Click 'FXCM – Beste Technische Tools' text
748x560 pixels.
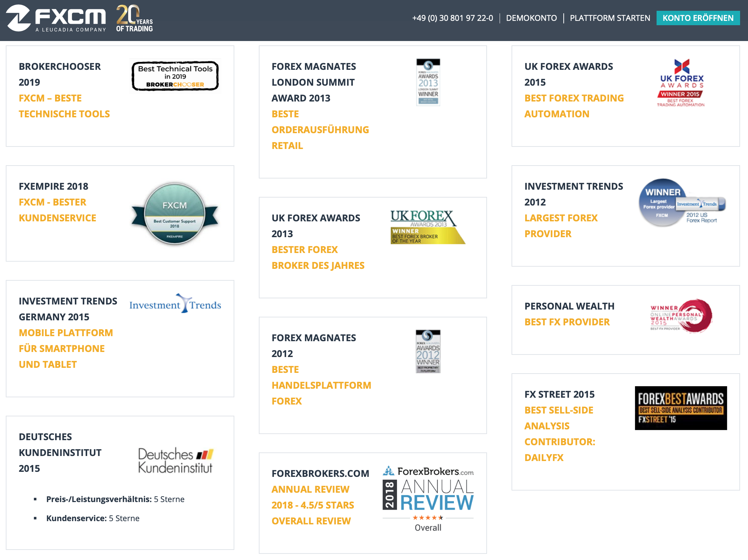64,106
